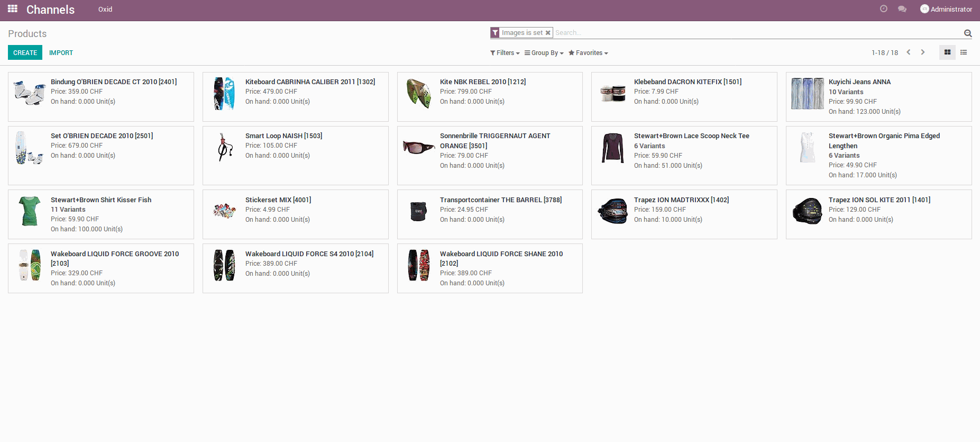Open Trapez ION SOL KITE 2011 [1401]
The height and width of the screenshot is (442, 980).
click(x=880, y=200)
